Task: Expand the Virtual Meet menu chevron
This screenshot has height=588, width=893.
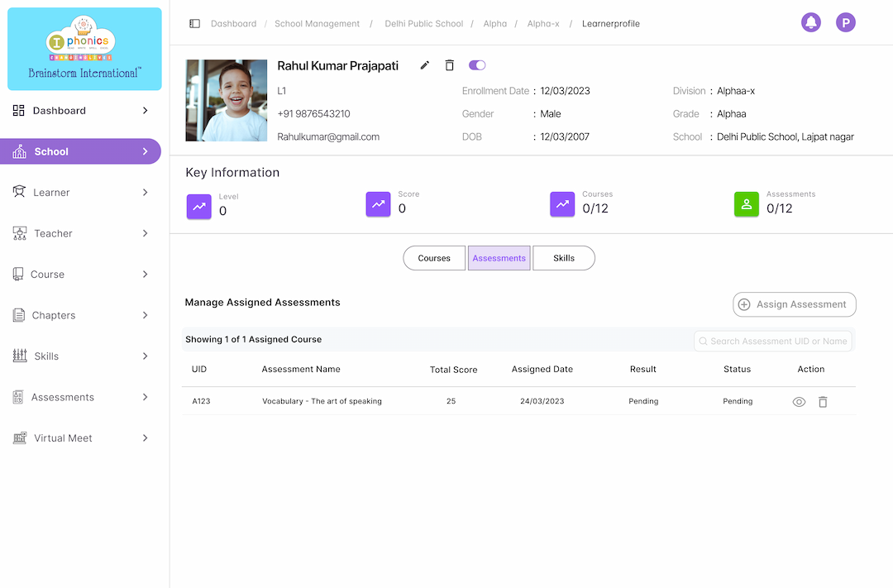Action: pyautogui.click(x=146, y=438)
